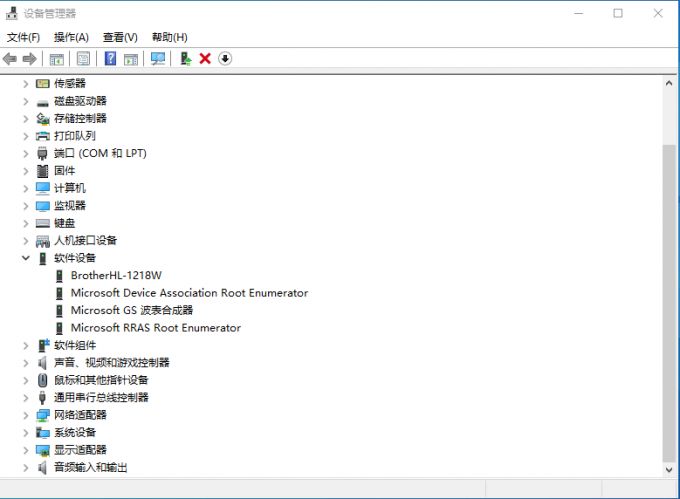Select the 通用串行总线控制器 USB icon
Screen dimensions: 680x499
click(x=42, y=398)
